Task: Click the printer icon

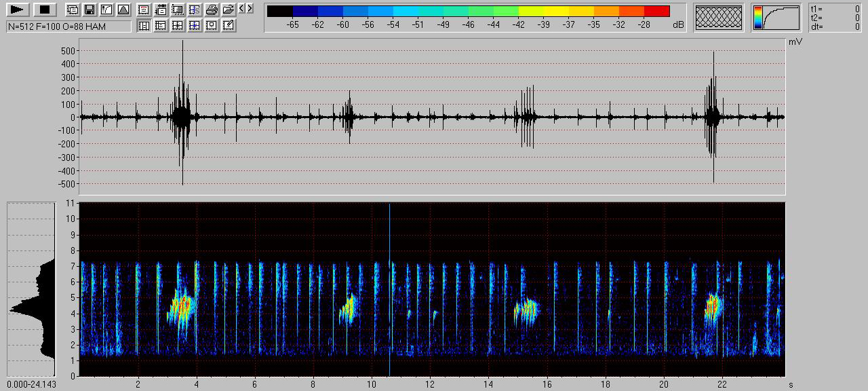Action: click(212, 10)
